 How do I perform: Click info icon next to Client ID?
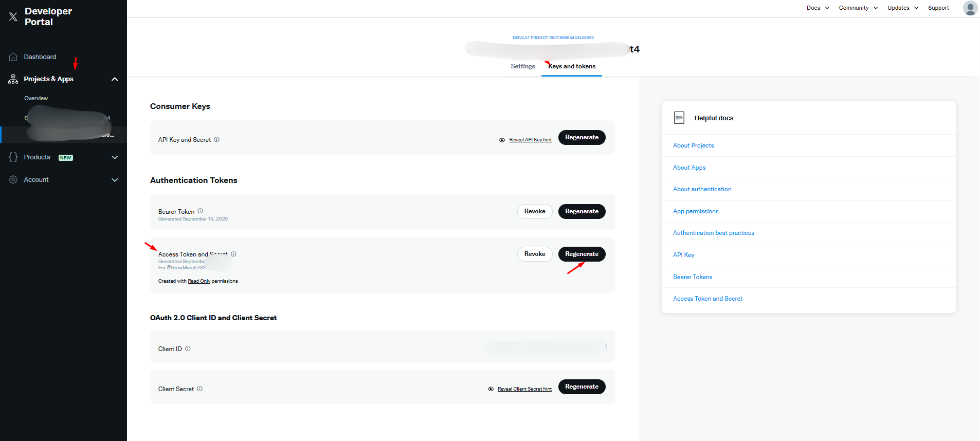point(188,349)
